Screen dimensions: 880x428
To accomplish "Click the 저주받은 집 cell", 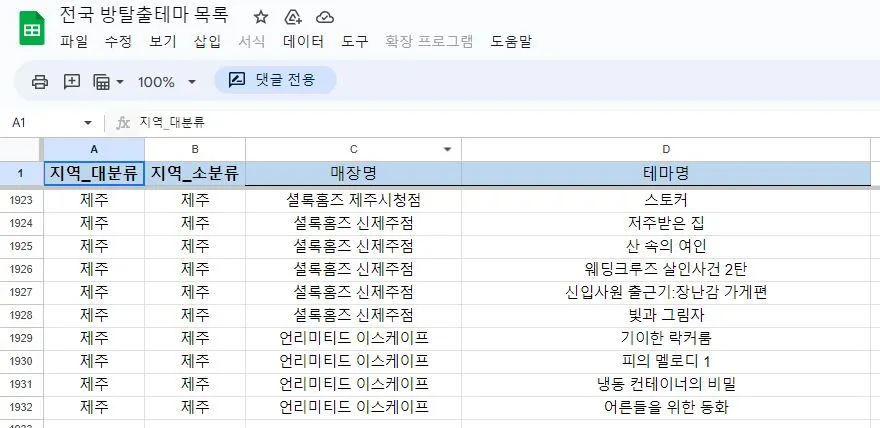I will 666,224.
